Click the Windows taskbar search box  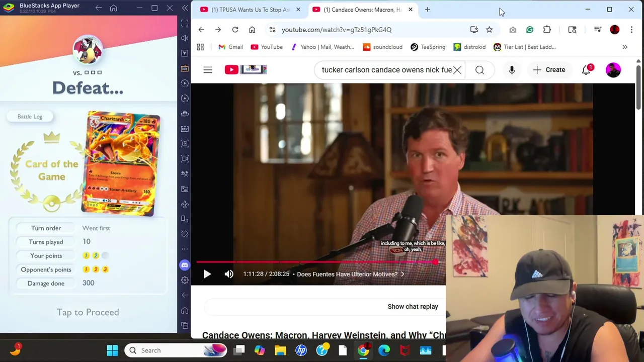pos(175,350)
